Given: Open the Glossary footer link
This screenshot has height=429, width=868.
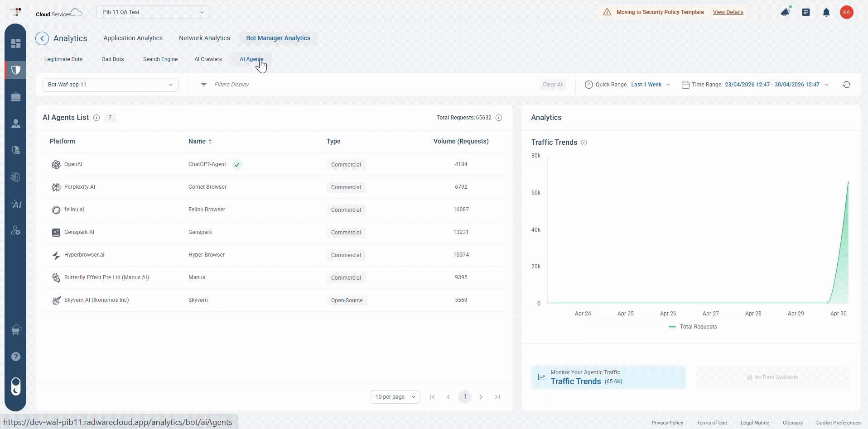Looking at the screenshot, I should click(793, 423).
